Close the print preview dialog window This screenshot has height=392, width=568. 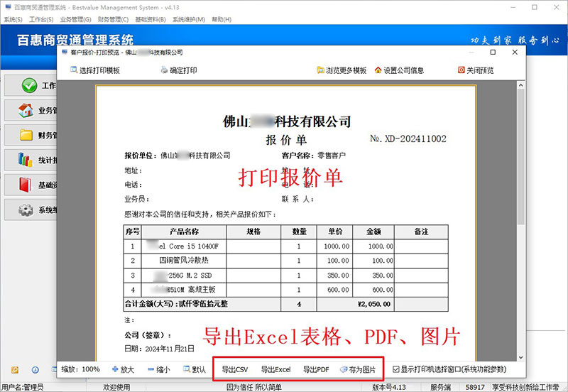pyautogui.click(x=515, y=52)
